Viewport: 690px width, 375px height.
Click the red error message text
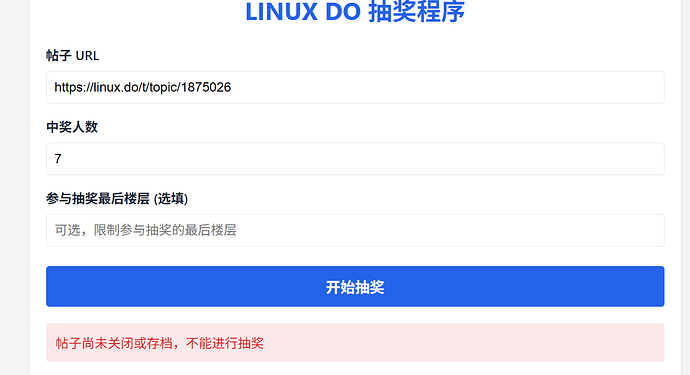pos(159,343)
